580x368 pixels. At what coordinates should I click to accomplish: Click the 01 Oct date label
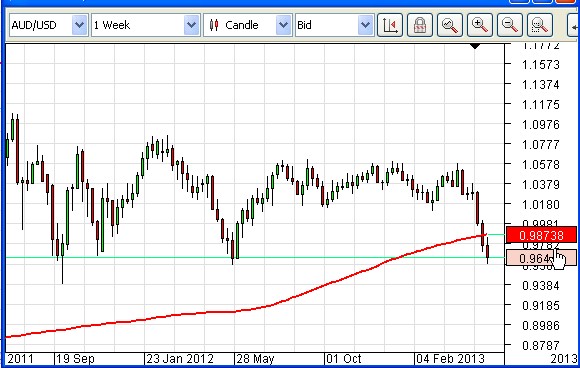tap(344, 359)
